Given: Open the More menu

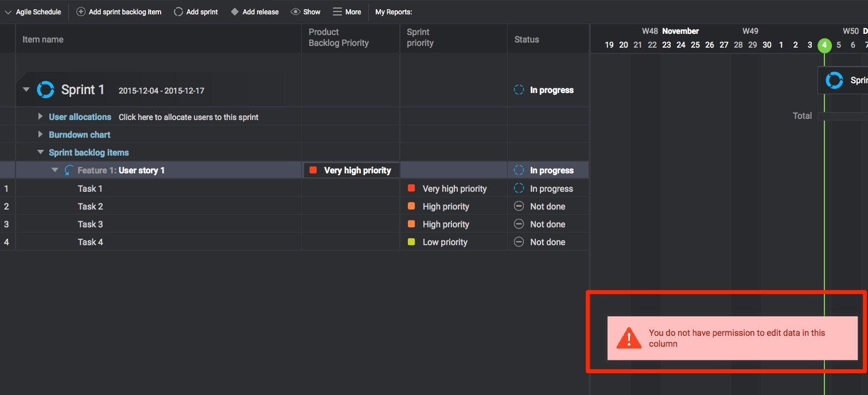Looking at the screenshot, I should 347,11.
